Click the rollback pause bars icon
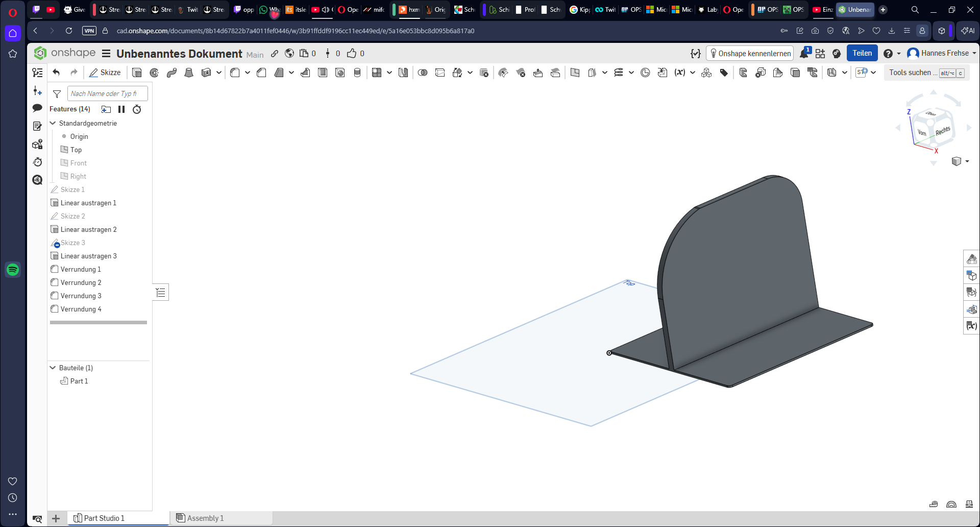The image size is (980, 527). click(x=121, y=109)
